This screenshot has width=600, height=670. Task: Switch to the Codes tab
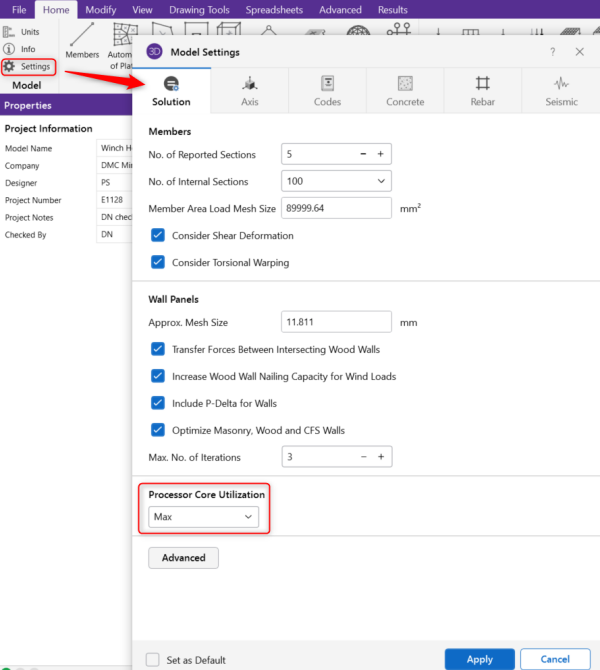(x=327, y=91)
